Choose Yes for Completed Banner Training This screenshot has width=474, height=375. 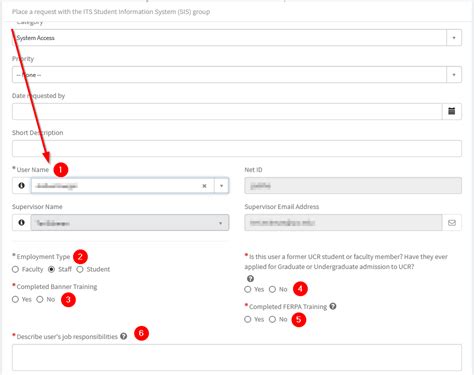pyautogui.click(x=15, y=299)
